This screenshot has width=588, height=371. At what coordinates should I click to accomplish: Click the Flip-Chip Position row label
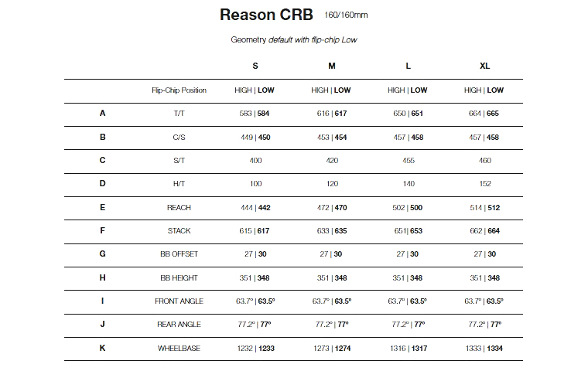tap(179, 90)
